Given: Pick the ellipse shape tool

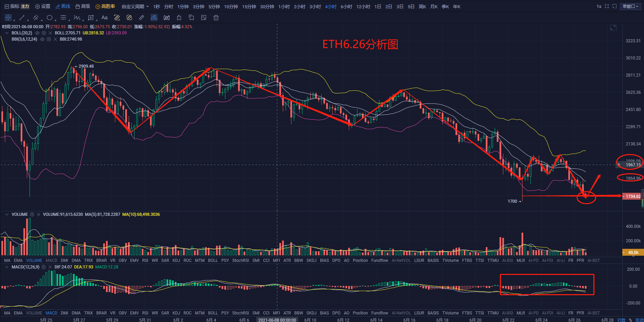Looking at the screenshot, I should click(x=50, y=18).
